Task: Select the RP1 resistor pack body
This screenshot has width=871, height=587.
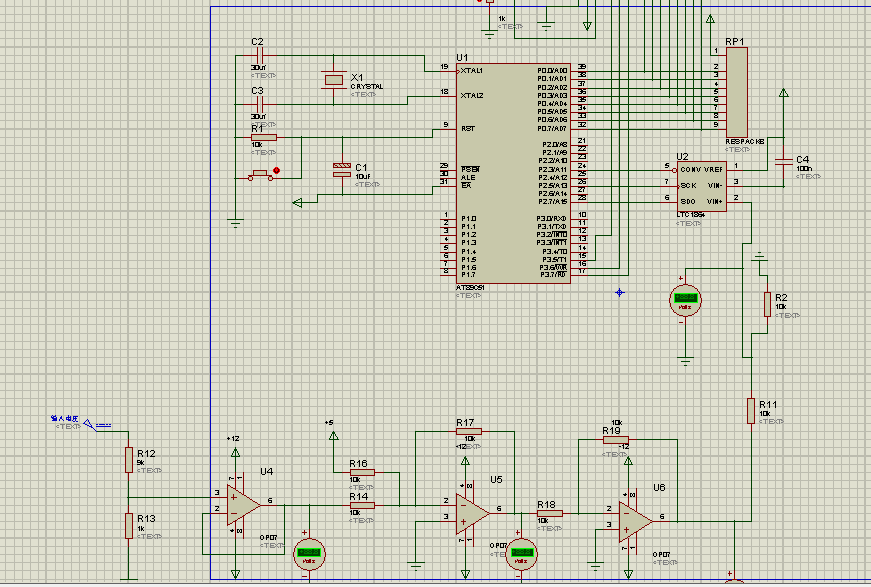Action: click(x=737, y=92)
